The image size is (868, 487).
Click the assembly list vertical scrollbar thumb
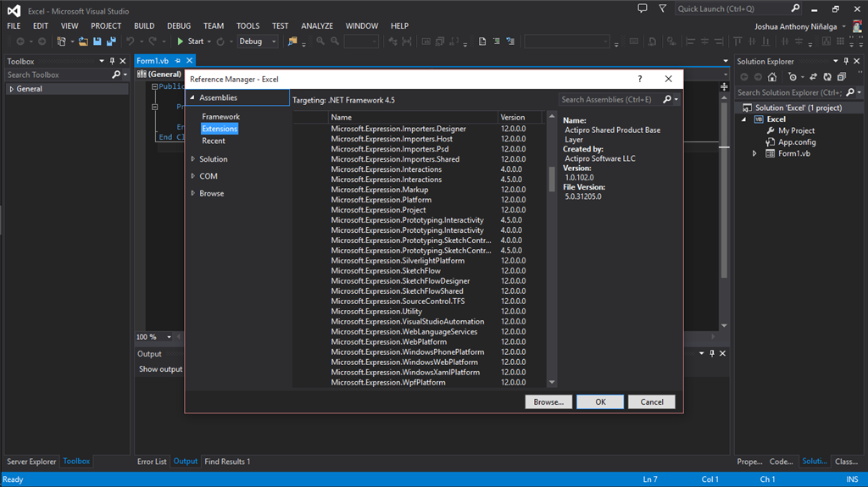551,180
